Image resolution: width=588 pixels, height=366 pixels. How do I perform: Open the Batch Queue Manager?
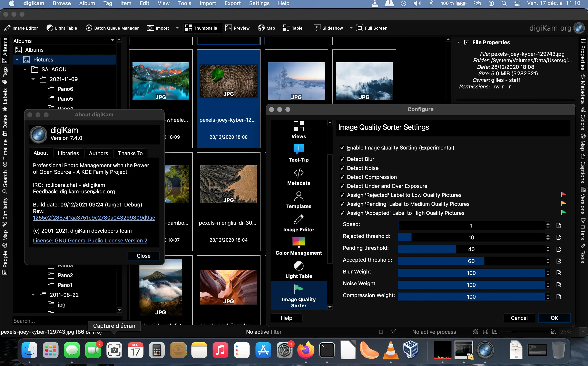click(112, 28)
